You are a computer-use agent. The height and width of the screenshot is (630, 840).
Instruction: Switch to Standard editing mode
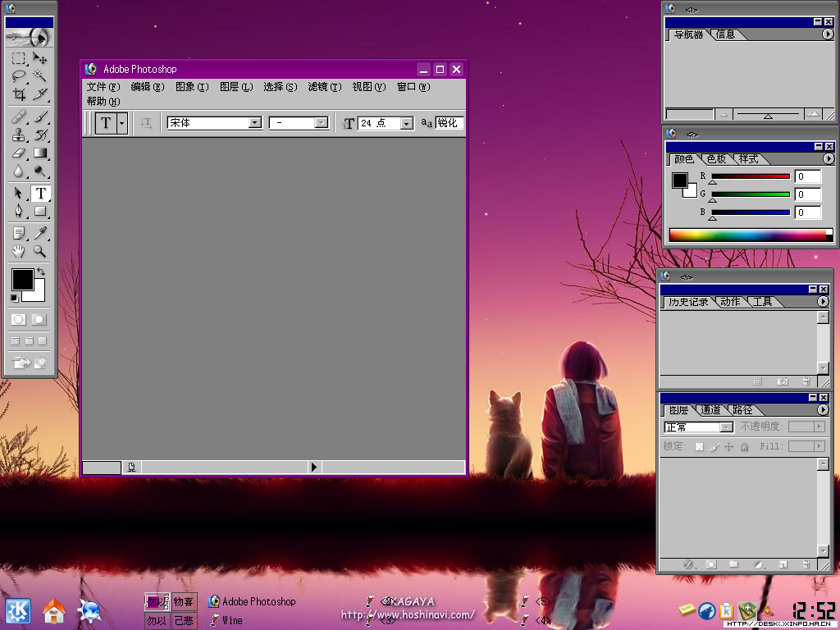pos(19,320)
